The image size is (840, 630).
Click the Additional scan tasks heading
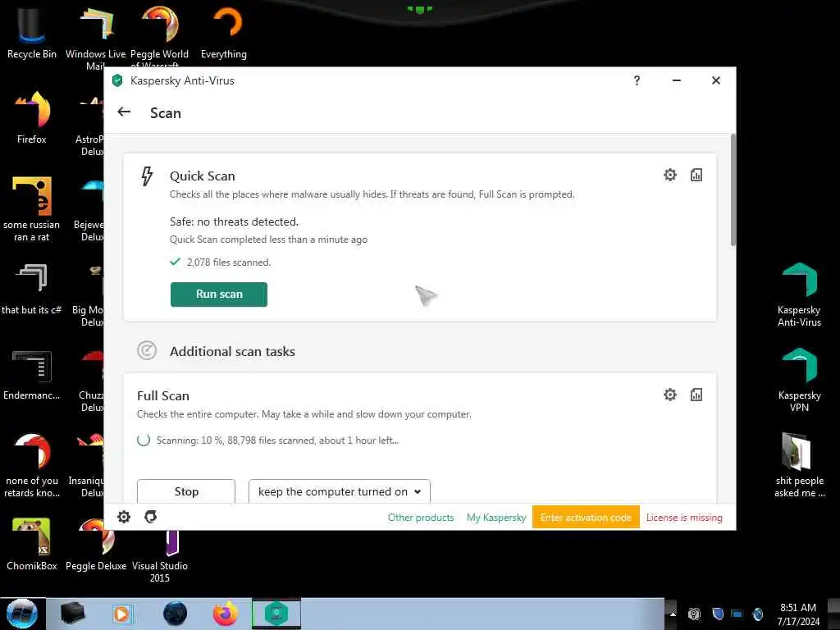pyautogui.click(x=232, y=351)
